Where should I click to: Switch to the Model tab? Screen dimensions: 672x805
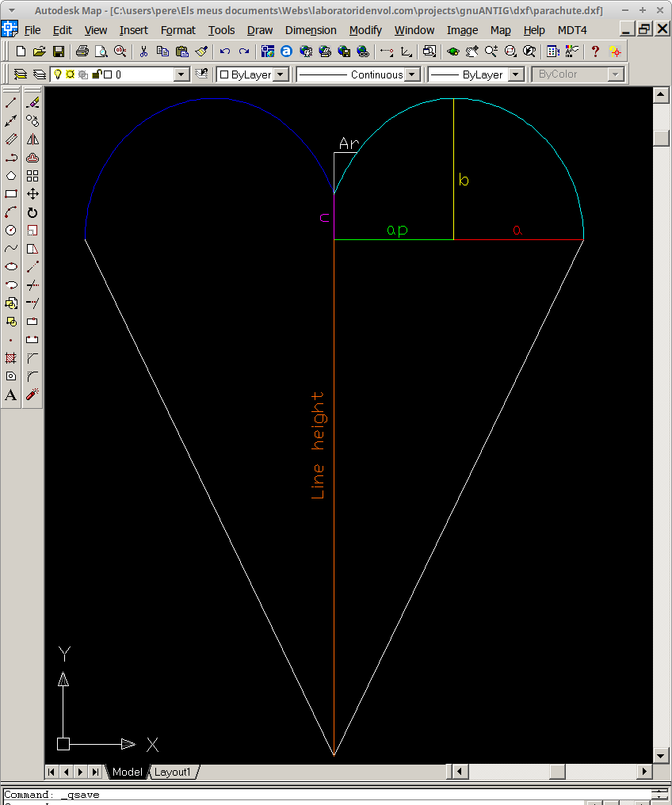click(128, 773)
